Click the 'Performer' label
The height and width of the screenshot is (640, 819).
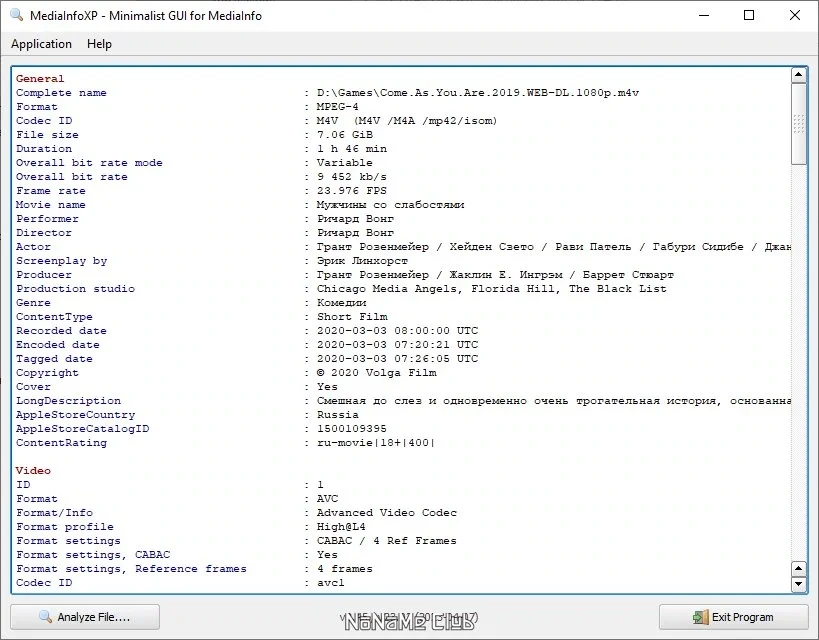47,219
